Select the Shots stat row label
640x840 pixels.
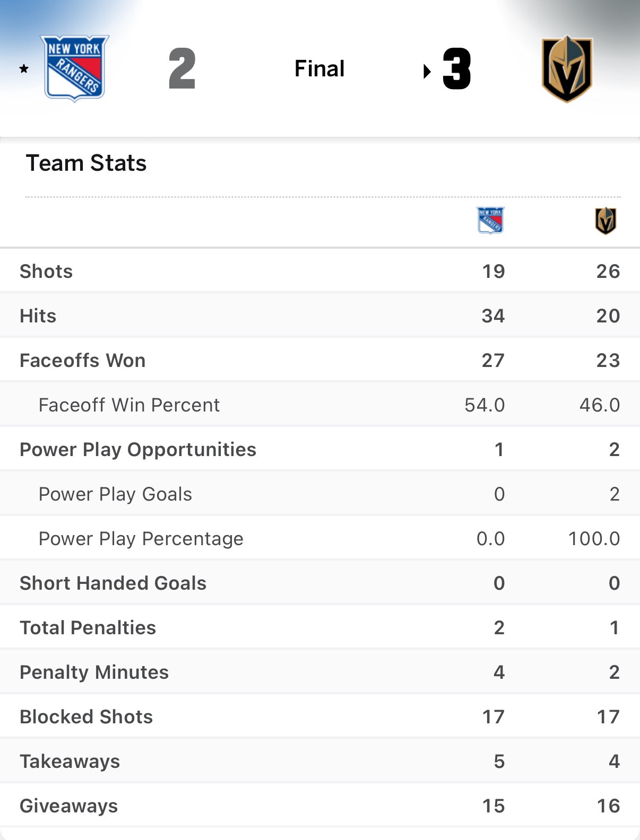coord(46,271)
